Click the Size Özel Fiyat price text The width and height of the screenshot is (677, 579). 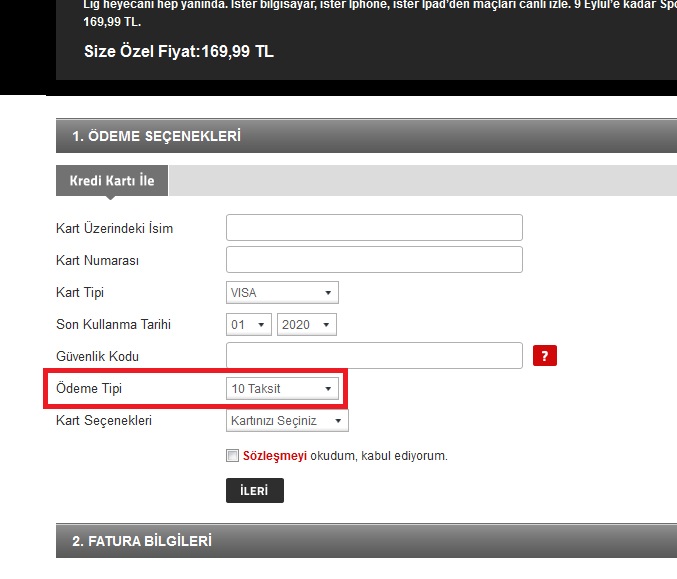pos(178,51)
